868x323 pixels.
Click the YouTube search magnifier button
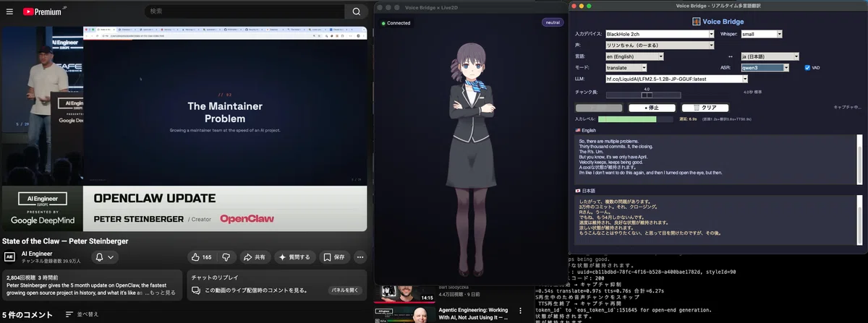click(x=356, y=12)
